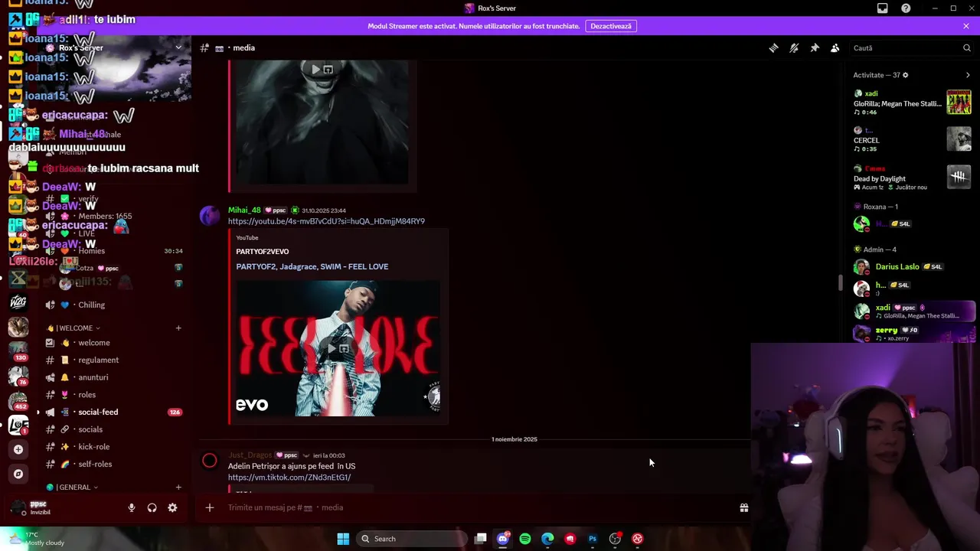Open PARTYOF2, Jadagrace, SWIM - FEEL LOVE title link

pos(312,266)
